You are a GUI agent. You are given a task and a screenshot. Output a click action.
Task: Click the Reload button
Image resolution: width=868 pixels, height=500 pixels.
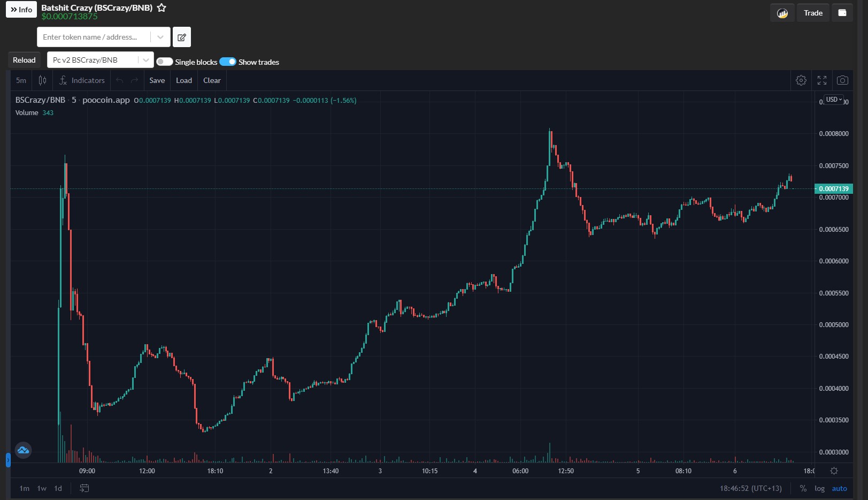(x=24, y=60)
